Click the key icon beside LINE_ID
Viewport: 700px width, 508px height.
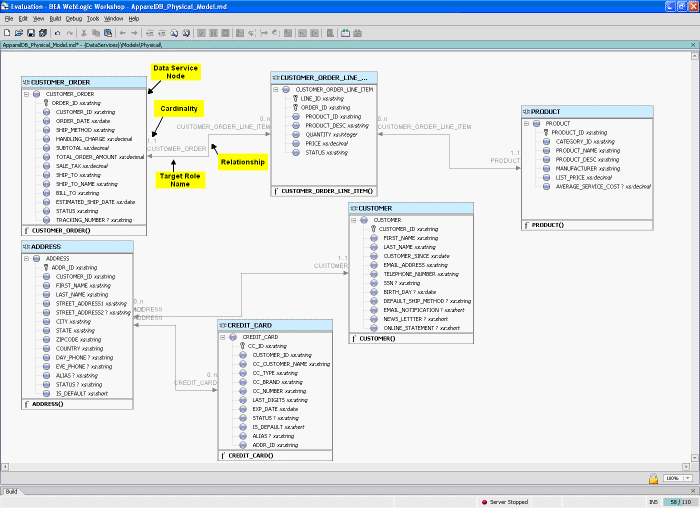click(295, 99)
